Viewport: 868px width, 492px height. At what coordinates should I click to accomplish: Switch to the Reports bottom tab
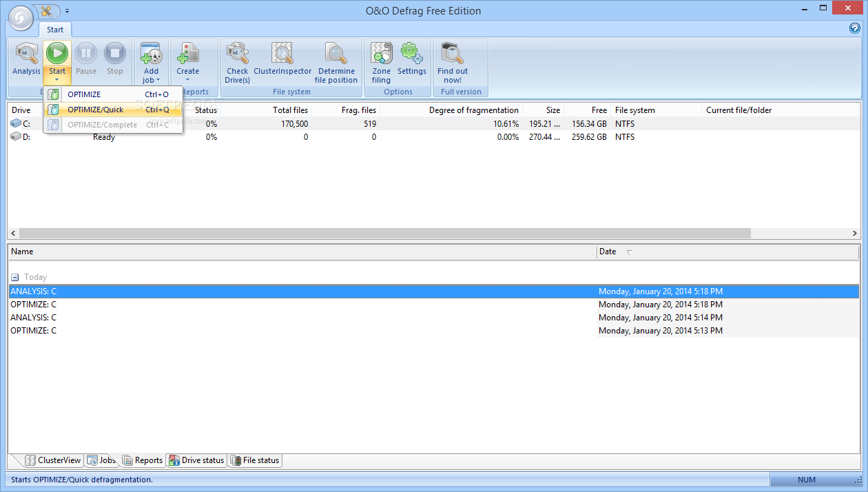pyautogui.click(x=143, y=460)
